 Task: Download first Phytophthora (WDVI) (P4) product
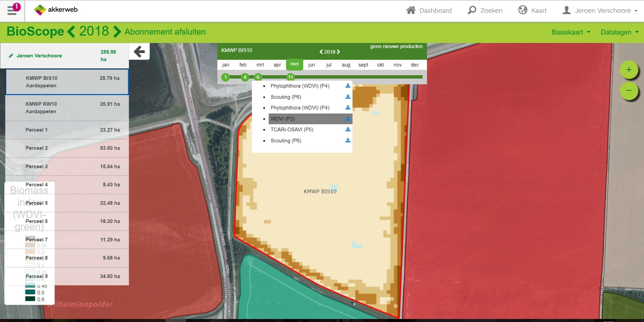[348, 86]
